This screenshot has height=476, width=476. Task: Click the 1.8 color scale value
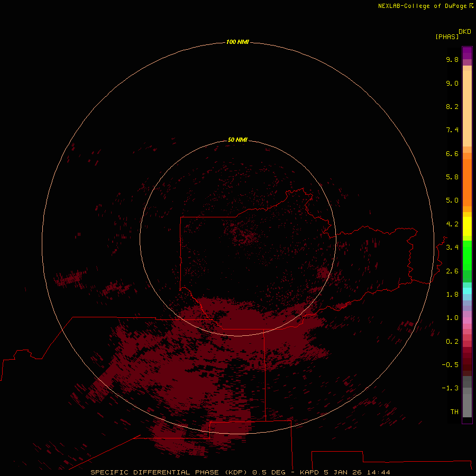click(452, 295)
